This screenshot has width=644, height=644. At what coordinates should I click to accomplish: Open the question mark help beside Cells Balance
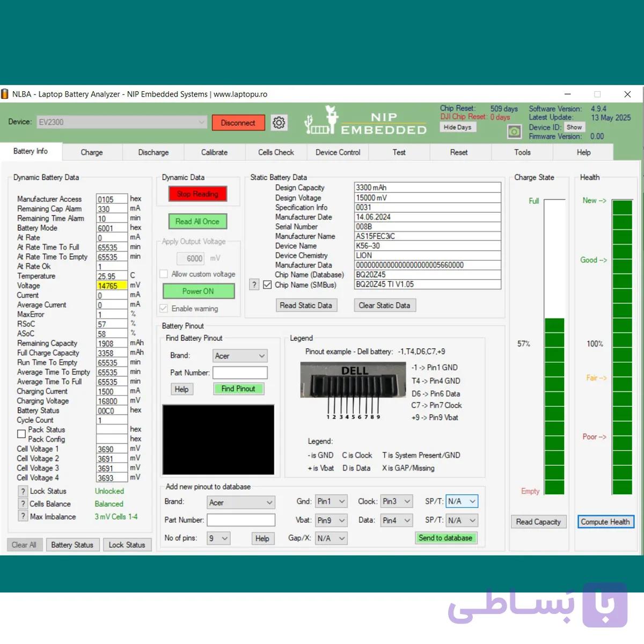point(23,504)
